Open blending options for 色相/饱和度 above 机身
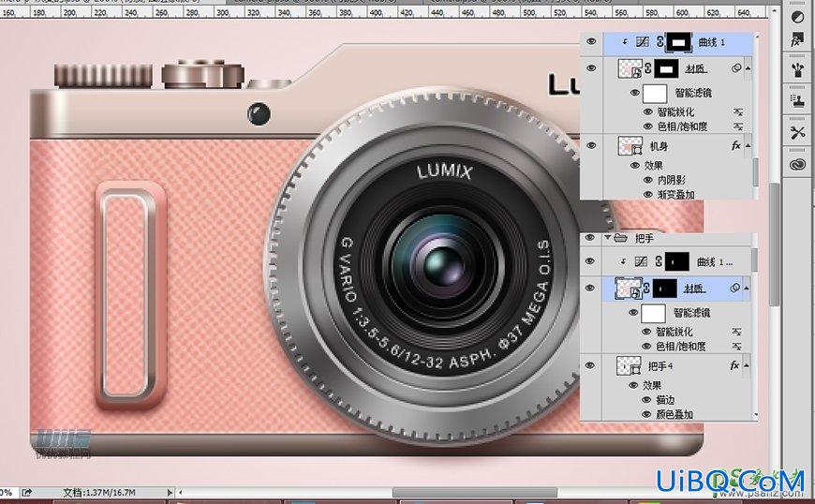The image size is (815, 504). click(738, 126)
